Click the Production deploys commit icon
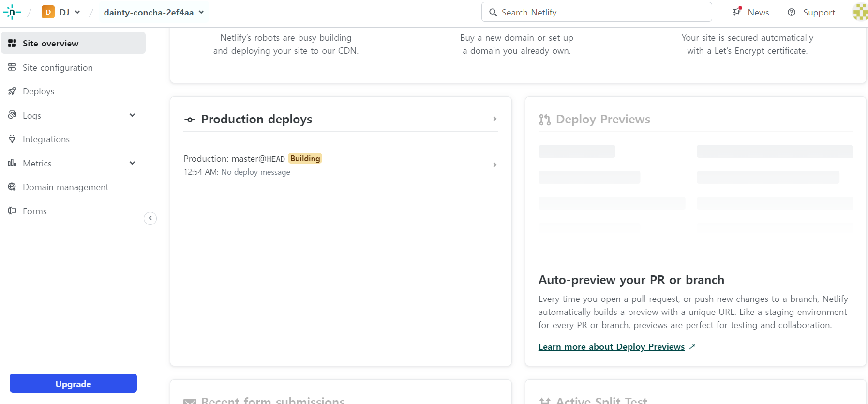 point(190,120)
